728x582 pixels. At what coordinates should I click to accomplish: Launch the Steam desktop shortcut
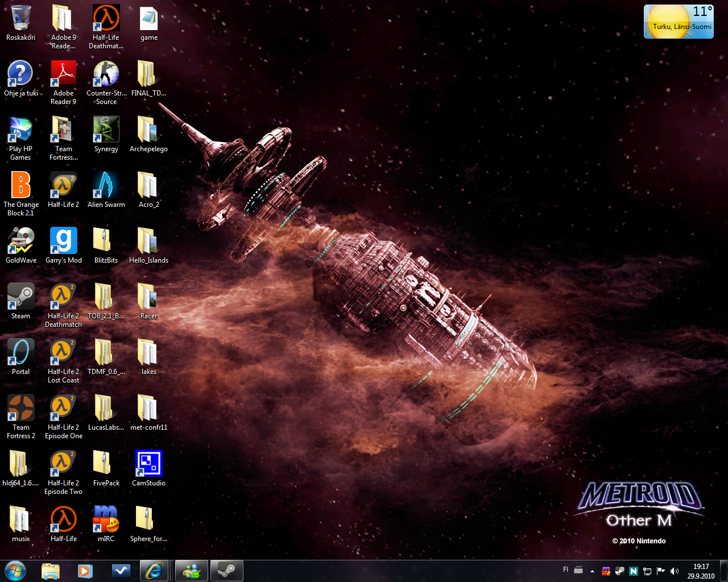[x=21, y=301]
